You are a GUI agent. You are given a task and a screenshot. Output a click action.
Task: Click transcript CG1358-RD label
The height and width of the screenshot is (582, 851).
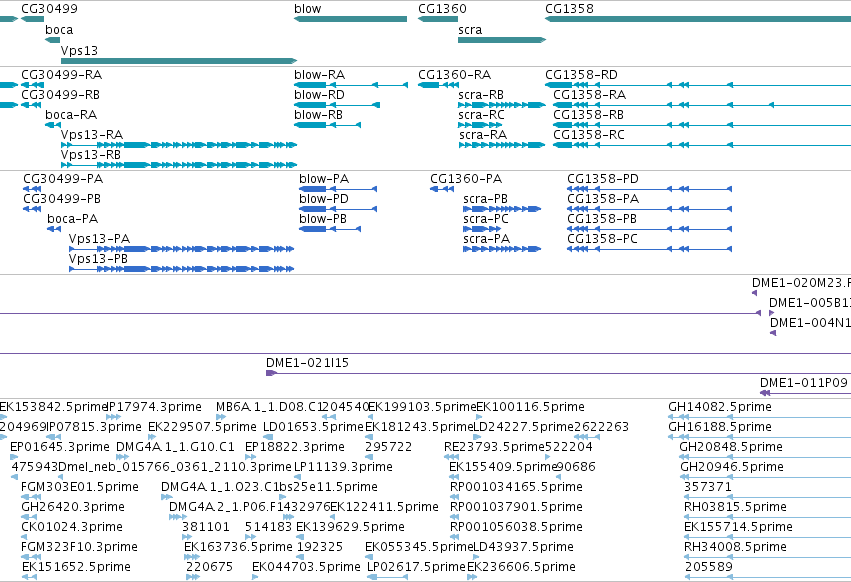(x=581, y=74)
